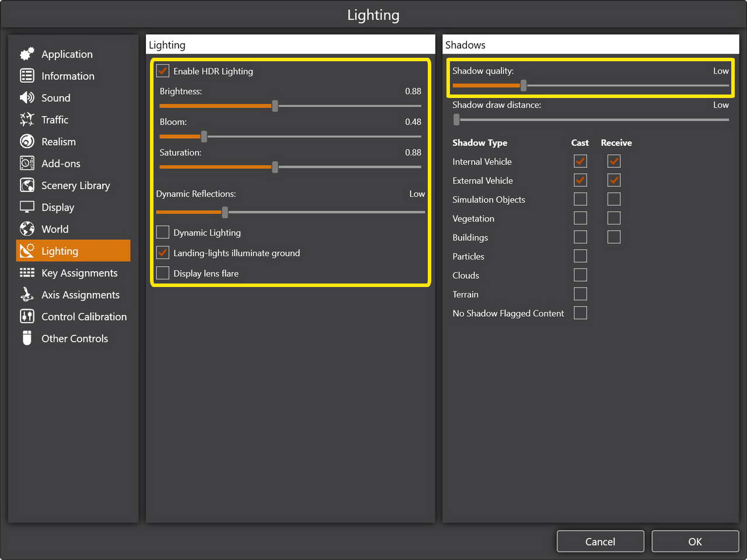Click the Cancel button

600,541
